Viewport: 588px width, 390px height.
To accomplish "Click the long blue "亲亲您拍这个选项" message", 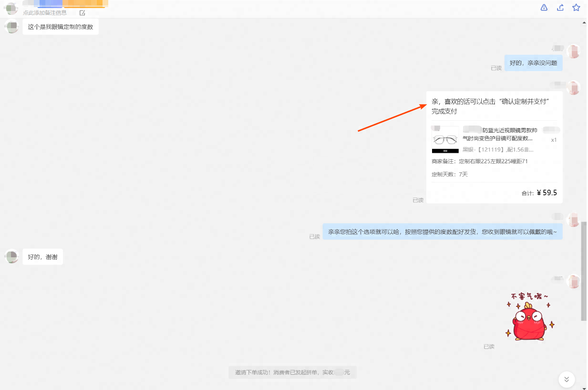I will coord(442,232).
